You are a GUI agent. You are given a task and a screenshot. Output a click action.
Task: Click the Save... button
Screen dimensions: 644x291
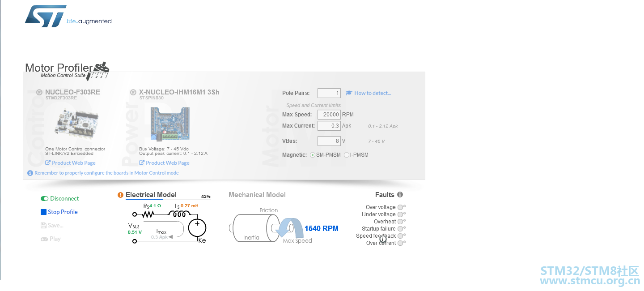pyautogui.click(x=52, y=226)
